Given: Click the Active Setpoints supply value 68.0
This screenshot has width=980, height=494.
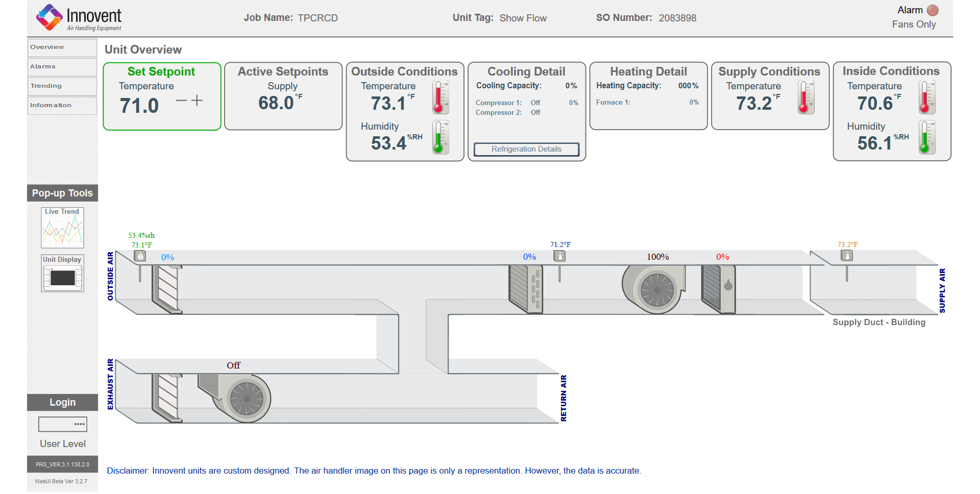Looking at the screenshot, I should point(276,103).
